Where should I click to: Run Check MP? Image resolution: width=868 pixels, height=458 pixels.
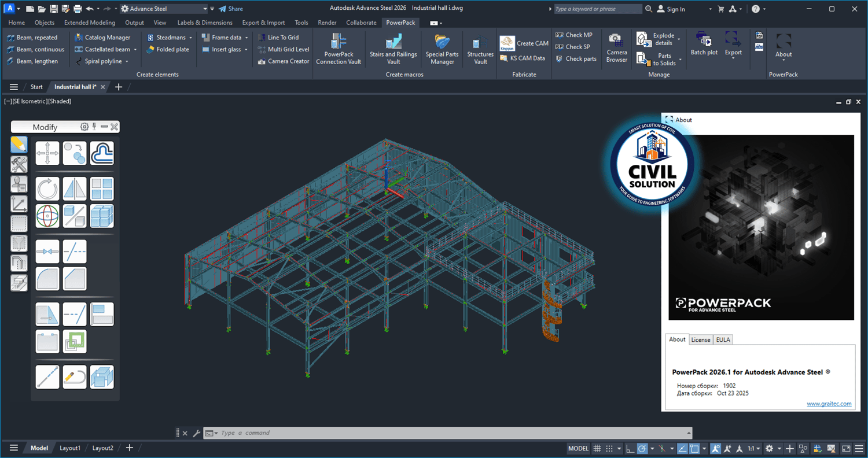pos(574,35)
